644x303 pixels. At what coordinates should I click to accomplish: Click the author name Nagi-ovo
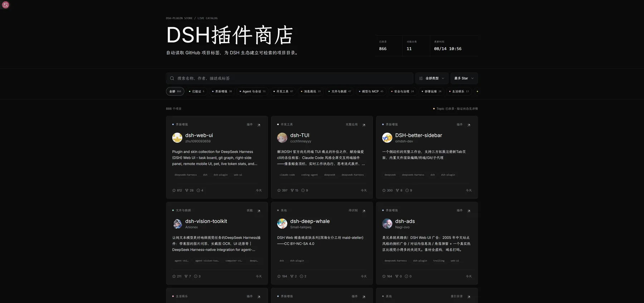402,227
